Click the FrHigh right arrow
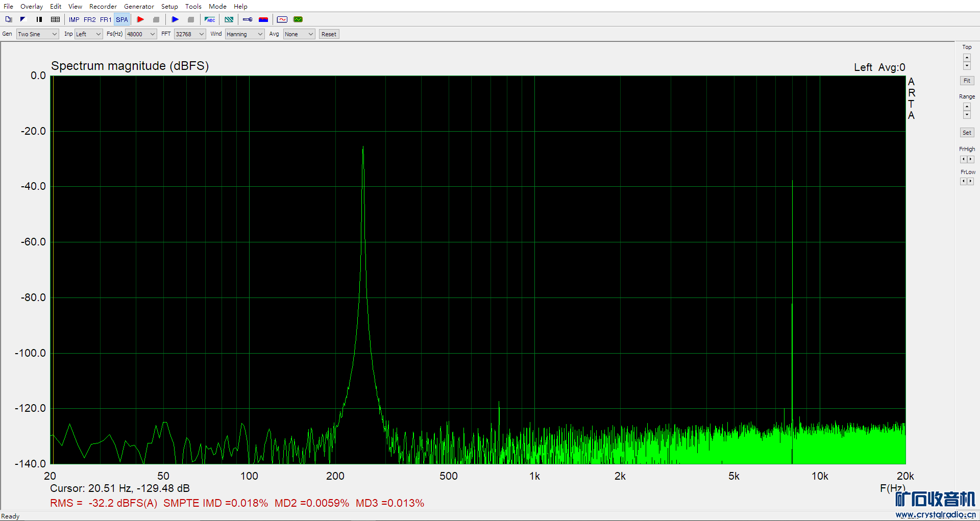Viewport: 980px width, 521px height. [970, 159]
